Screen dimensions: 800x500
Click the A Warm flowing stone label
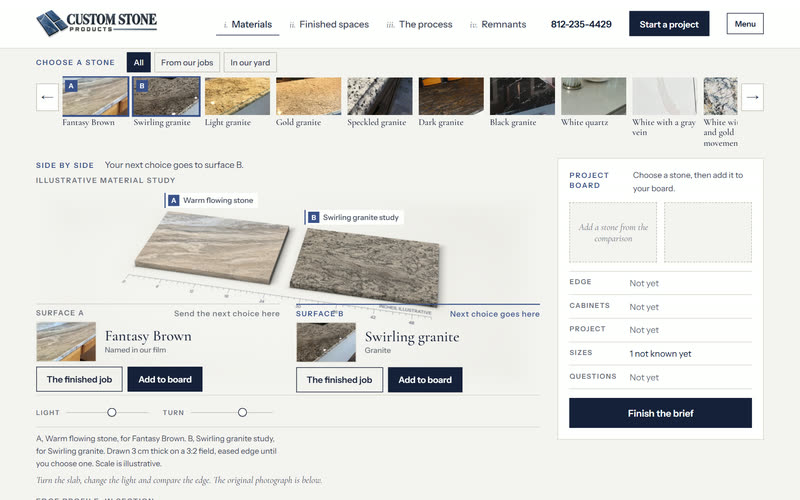pyautogui.click(x=211, y=201)
